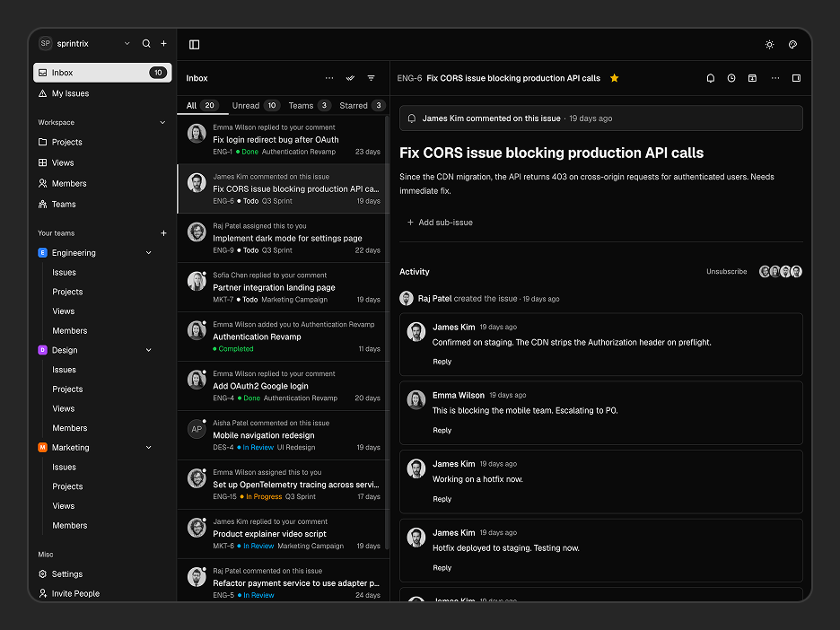The image size is (840, 630).
Task: Go to My Issues
Action: tap(102, 93)
